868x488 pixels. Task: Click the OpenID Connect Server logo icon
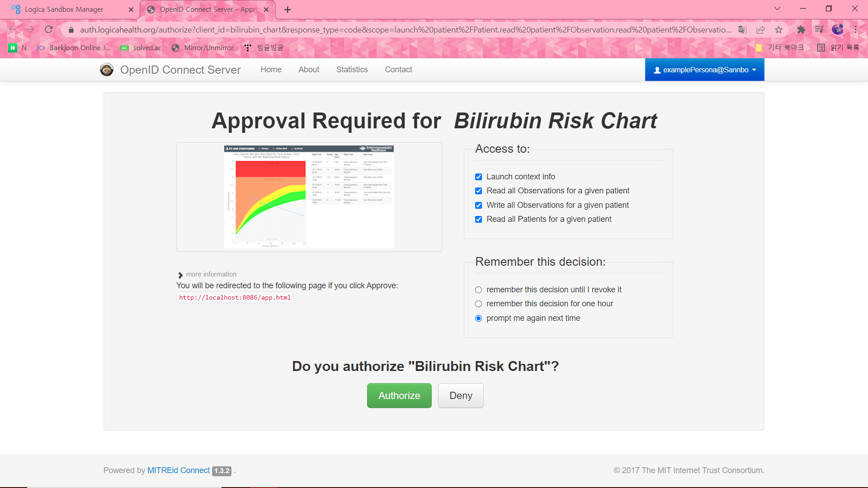pos(107,70)
